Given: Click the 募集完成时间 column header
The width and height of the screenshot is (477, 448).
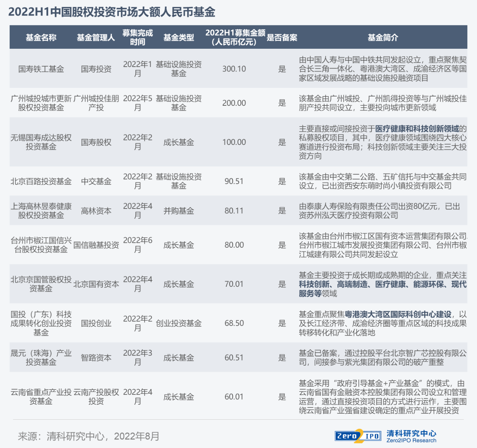Looking at the screenshot, I should pyautogui.click(x=138, y=37).
